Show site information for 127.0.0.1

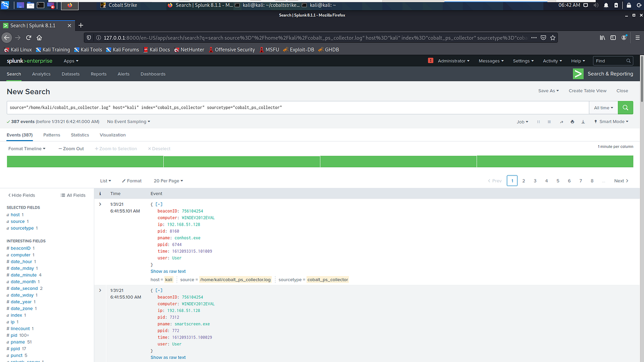(x=98, y=38)
